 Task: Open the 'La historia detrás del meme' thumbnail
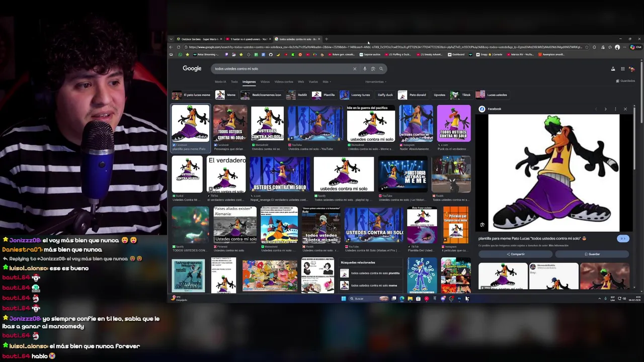(403, 174)
